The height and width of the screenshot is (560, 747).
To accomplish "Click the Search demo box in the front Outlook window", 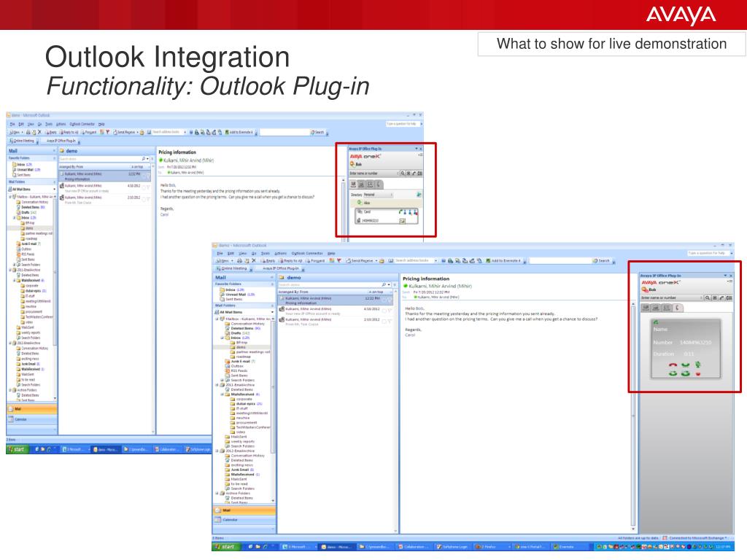I will click(330, 285).
